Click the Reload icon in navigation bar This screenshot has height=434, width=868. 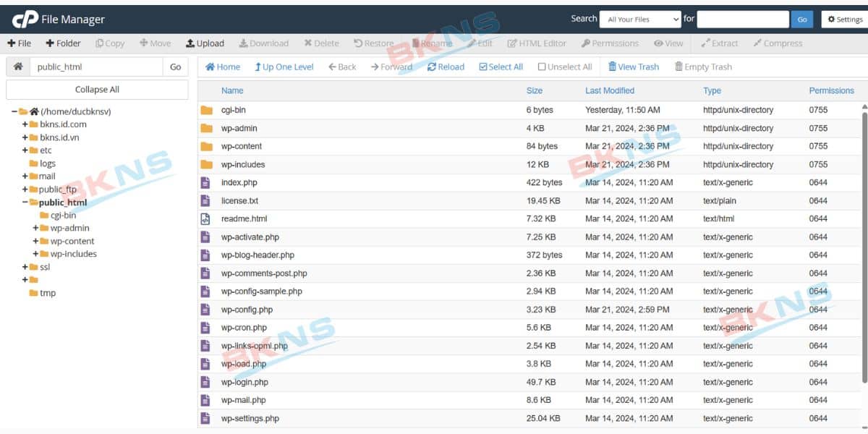pos(432,67)
